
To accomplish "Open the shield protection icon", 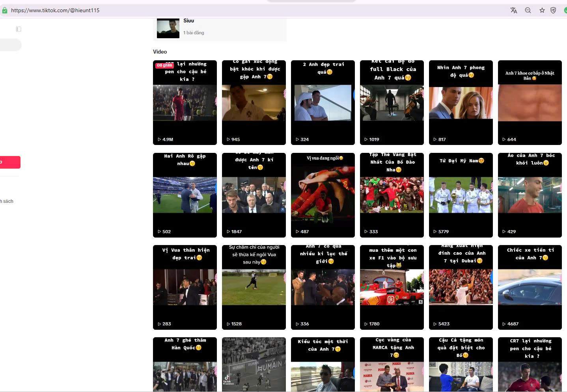I will click(x=553, y=10).
